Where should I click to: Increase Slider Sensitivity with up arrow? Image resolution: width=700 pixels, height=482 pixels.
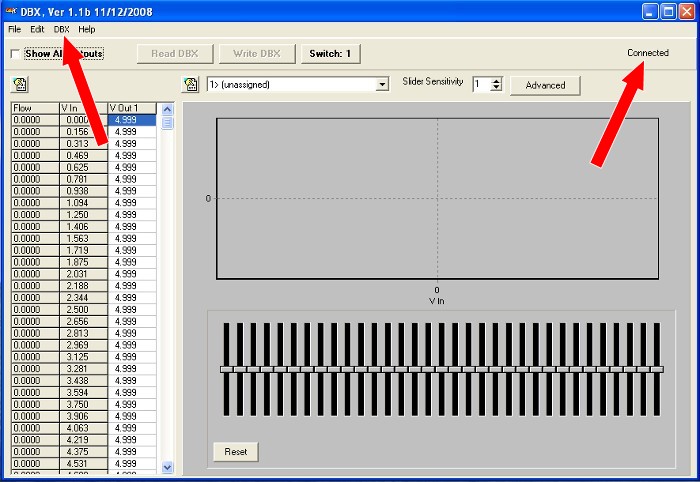(x=496, y=81)
